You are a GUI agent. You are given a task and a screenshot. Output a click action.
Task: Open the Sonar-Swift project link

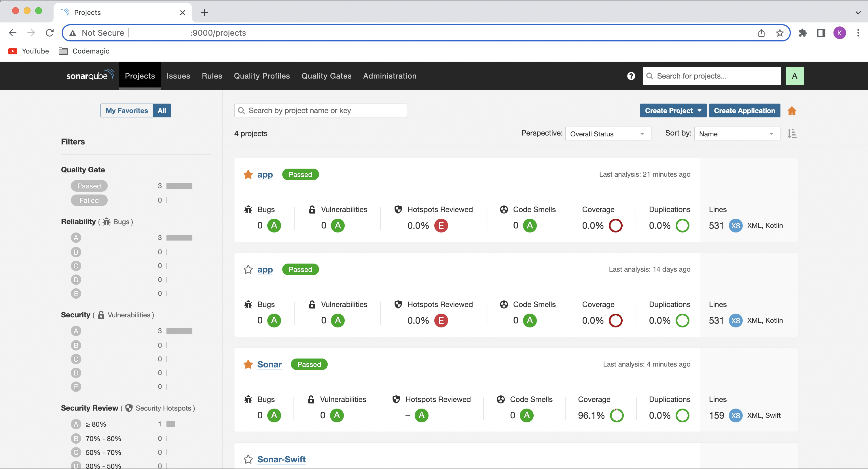coord(281,459)
